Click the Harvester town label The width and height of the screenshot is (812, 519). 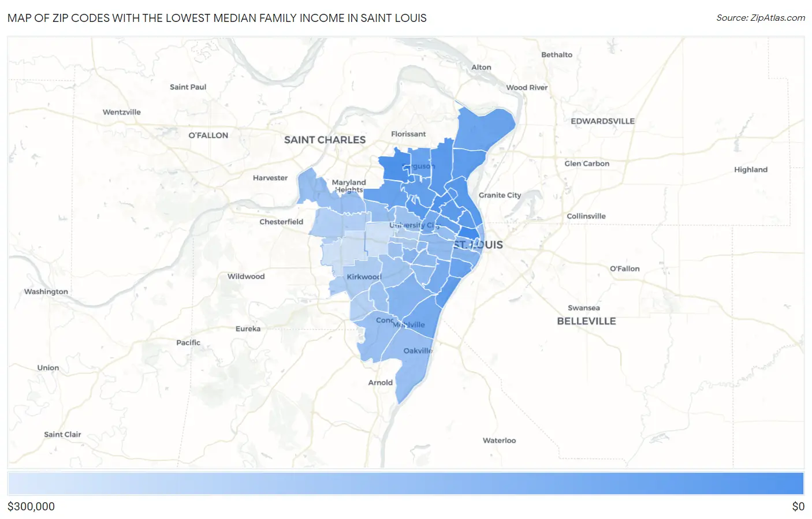click(270, 178)
